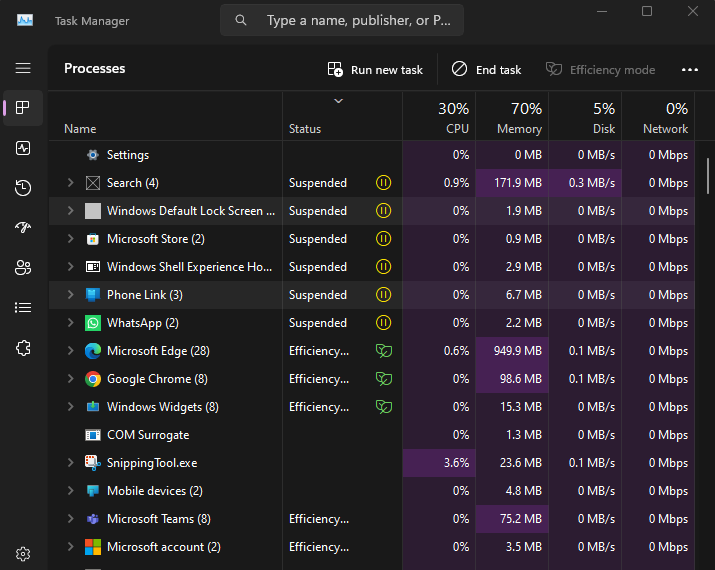Sort processes by the Status column
Viewport: 715px width, 570px height.
click(x=342, y=117)
